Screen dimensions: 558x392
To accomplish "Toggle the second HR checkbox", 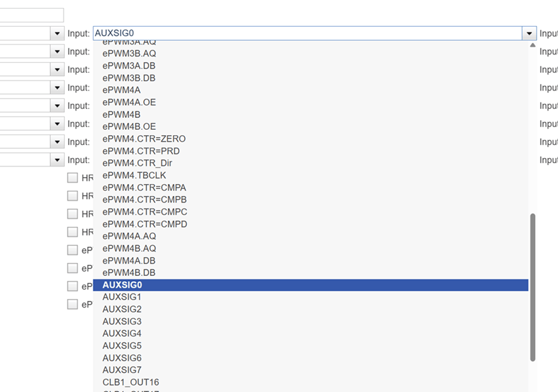I will click(73, 195).
